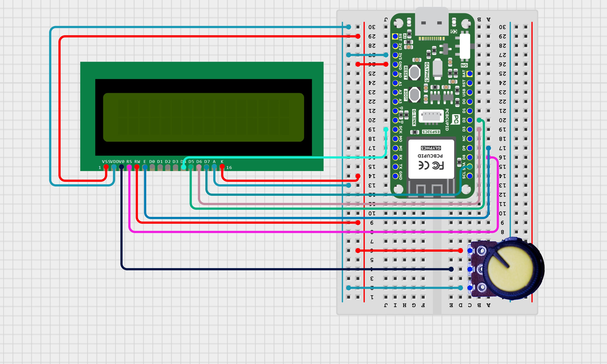Click the V0 contrast pin on the LCD

click(122, 167)
